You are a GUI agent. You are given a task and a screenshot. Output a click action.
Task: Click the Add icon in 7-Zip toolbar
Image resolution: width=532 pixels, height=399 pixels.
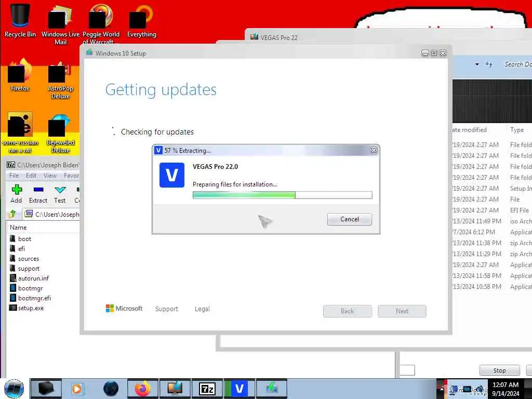[x=16, y=194]
